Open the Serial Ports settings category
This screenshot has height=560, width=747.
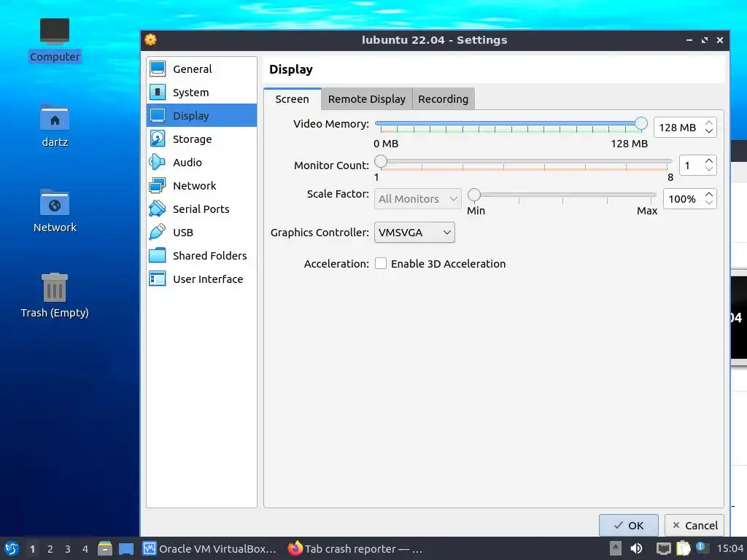point(201,209)
